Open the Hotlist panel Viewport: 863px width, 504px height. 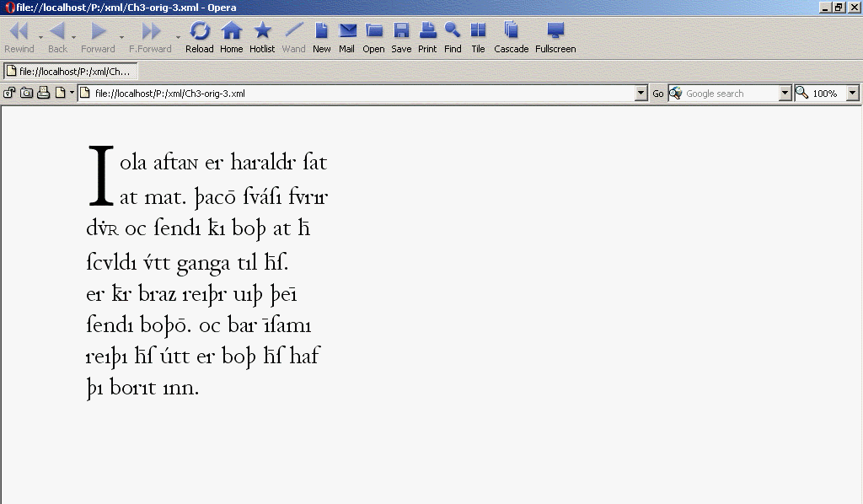coord(262,37)
